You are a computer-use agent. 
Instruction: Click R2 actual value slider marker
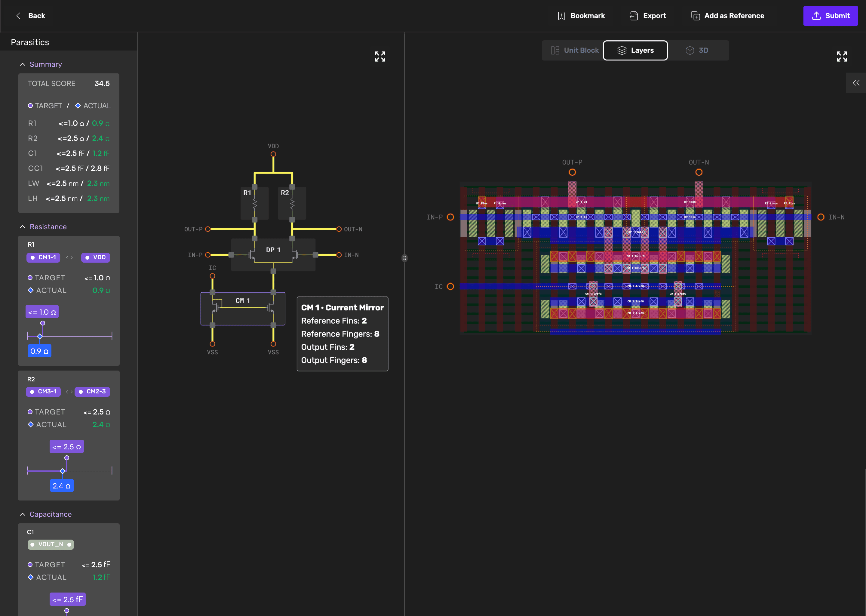(x=63, y=471)
